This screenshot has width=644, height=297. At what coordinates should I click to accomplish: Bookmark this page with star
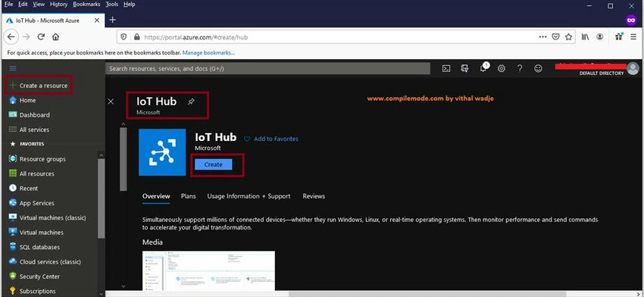568,37
